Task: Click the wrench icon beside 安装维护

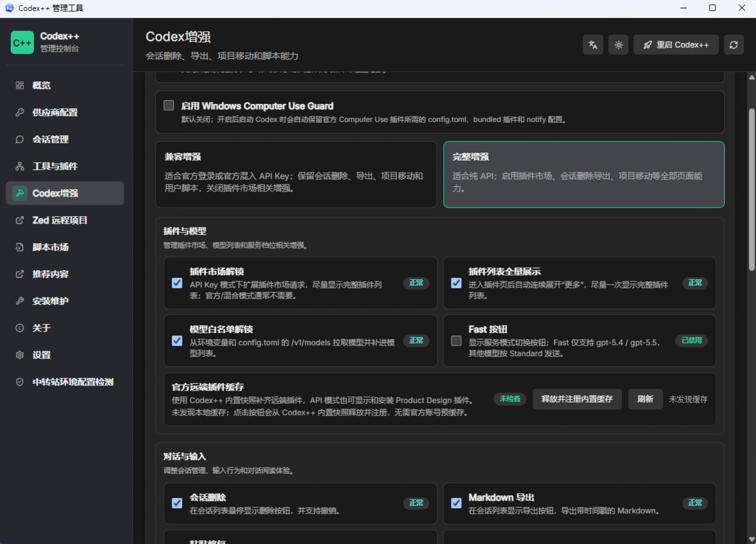Action: pyautogui.click(x=20, y=301)
